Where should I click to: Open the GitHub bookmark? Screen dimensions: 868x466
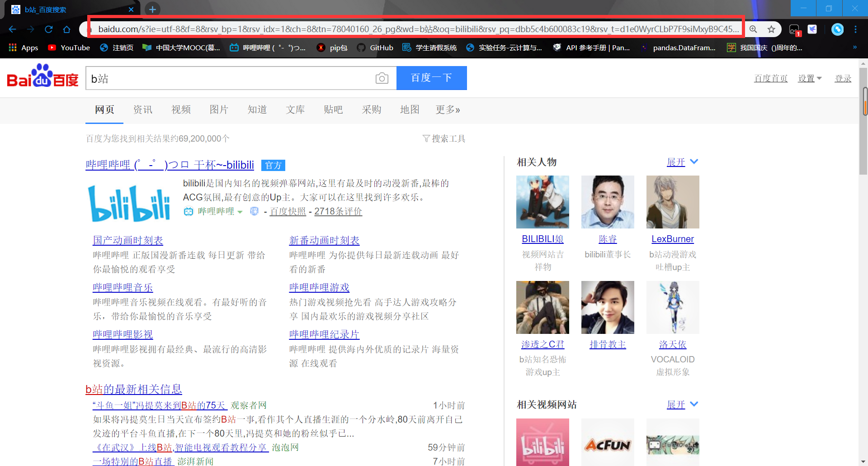click(375, 48)
